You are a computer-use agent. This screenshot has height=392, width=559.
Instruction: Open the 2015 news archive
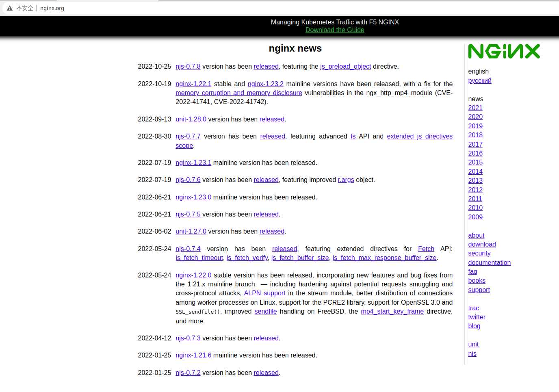pyautogui.click(x=475, y=162)
